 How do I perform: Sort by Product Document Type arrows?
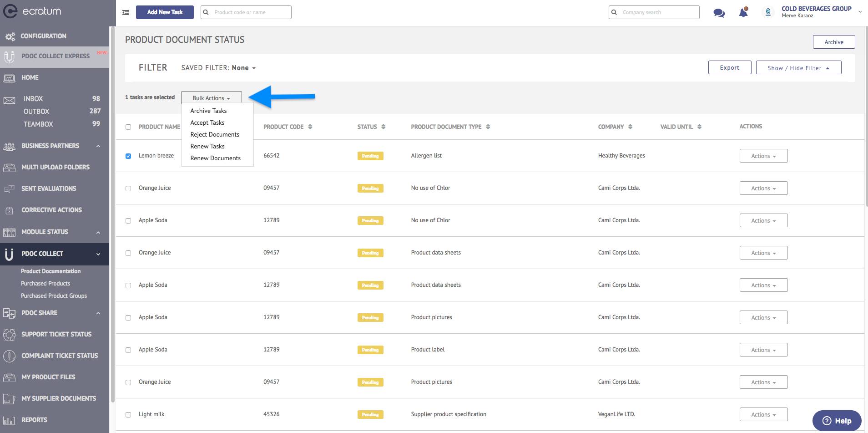(x=488, y=127)
